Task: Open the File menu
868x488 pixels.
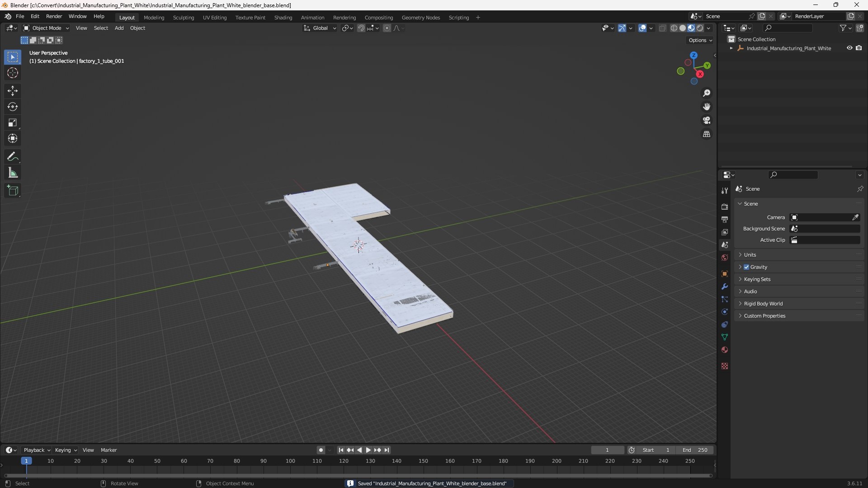Action: click(x=20, y=16)
